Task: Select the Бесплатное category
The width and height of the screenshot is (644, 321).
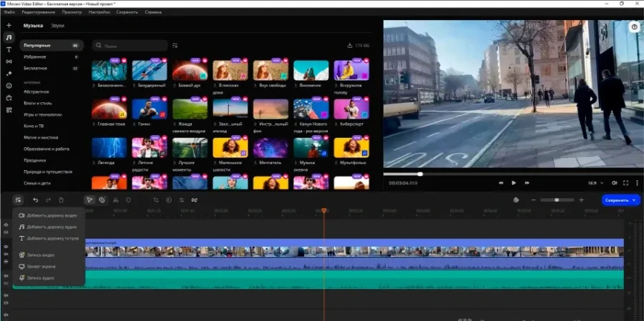Action: click(x=52, y=69)
